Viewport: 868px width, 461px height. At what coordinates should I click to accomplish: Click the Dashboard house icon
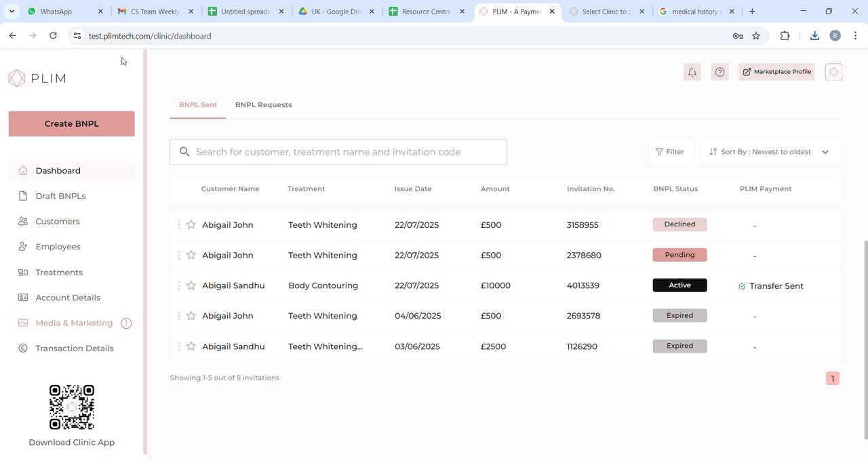click(23, 171)
